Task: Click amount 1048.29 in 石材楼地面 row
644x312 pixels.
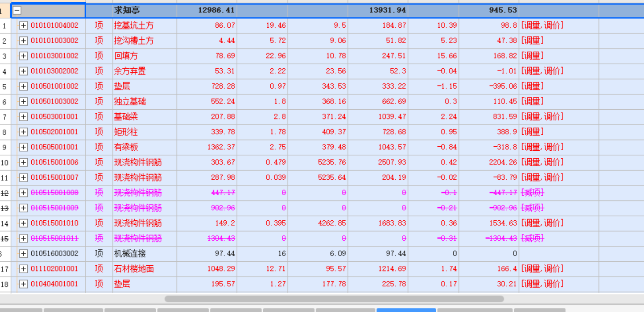Action: click(221, 269)
